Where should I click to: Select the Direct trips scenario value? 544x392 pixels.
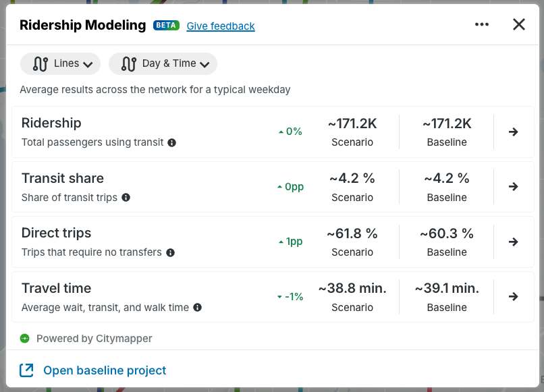coord(352,233)
